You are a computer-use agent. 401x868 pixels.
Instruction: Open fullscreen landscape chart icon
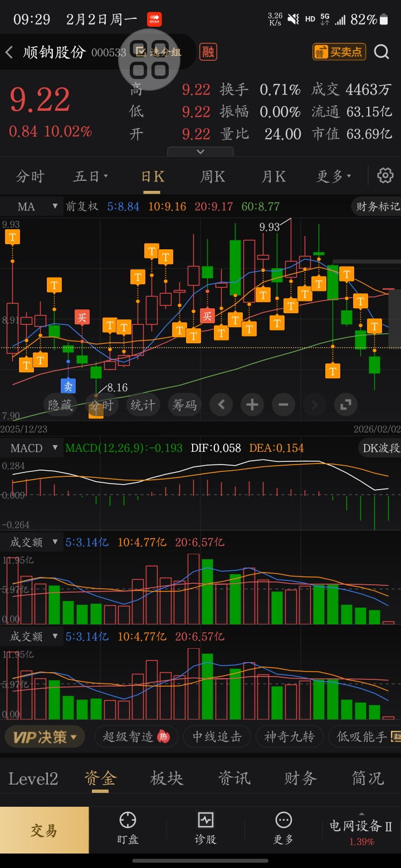pos(346,405)
